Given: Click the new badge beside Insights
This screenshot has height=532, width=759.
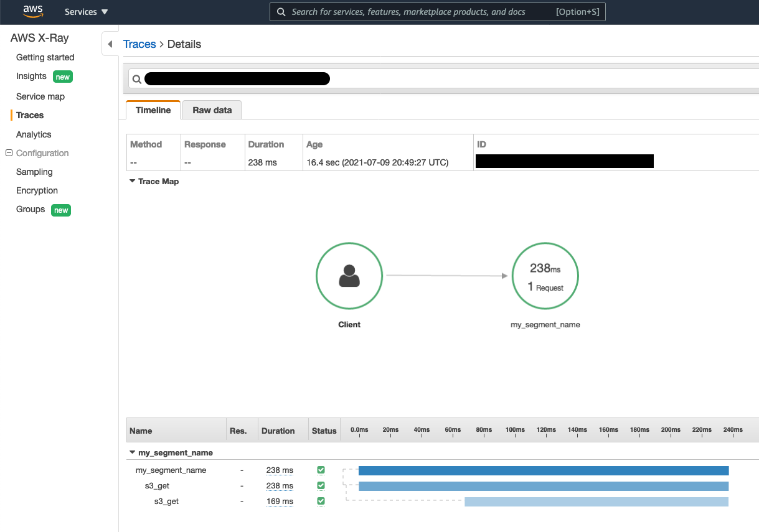Looking at the screenshot, I should point(63,77).
